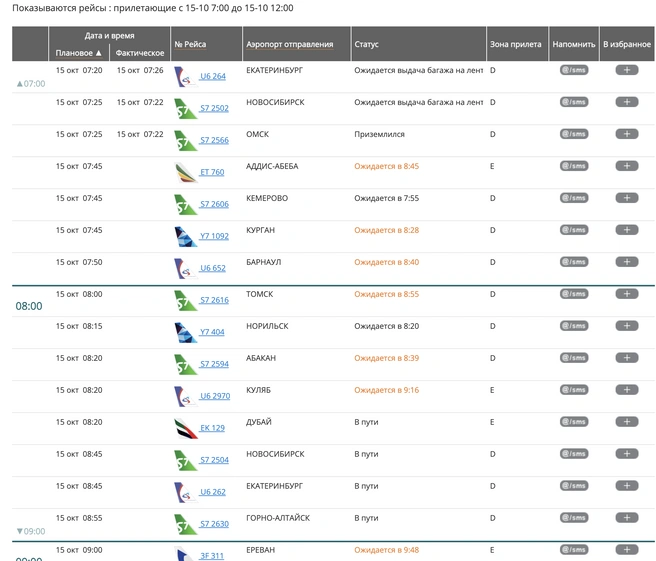The image size is (656, 561).
Task: Add Tomsk flight to favorites
Action: point(627,294)
